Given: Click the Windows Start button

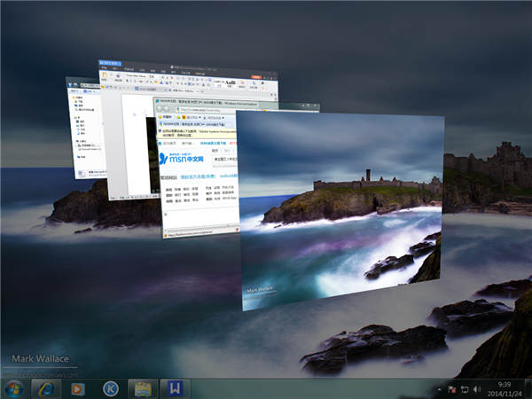Looking at the screenshot, I should [x=15, y=388].
